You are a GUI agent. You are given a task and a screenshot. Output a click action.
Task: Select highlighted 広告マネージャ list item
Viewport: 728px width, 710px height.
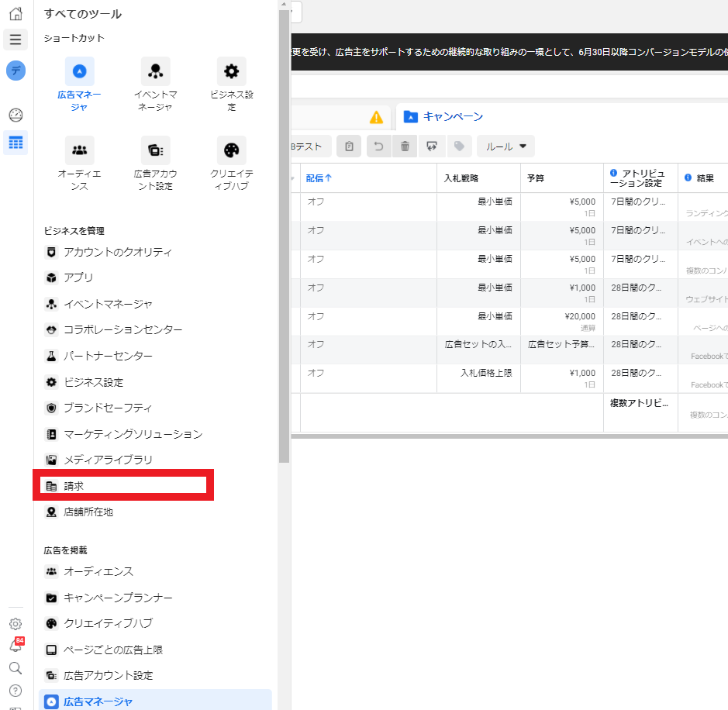155,701
